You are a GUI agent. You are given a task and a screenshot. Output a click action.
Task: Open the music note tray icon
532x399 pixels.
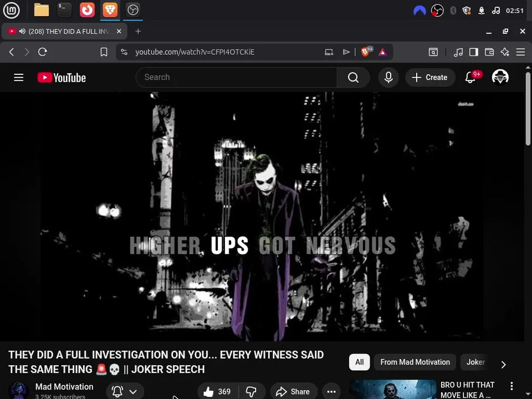coord(495,11)
